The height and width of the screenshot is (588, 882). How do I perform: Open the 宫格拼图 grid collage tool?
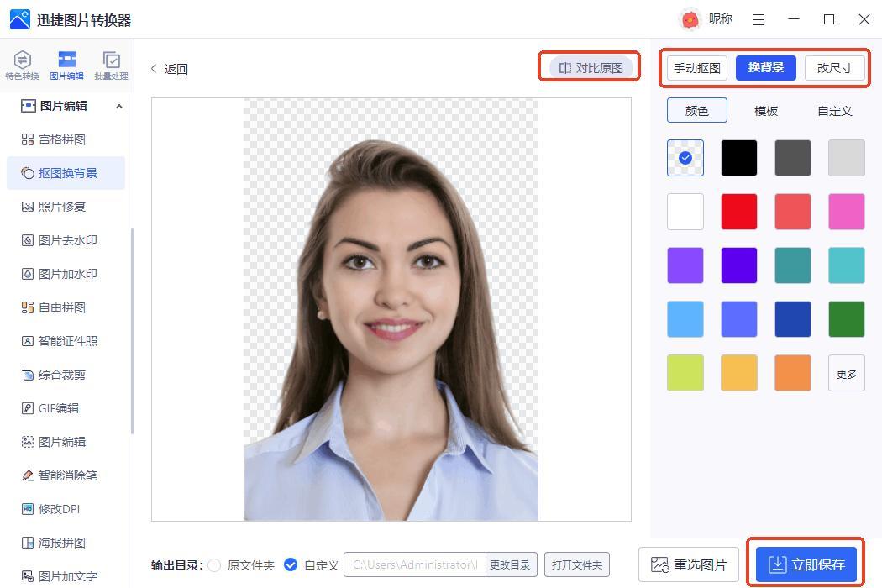tap(61, 139)
